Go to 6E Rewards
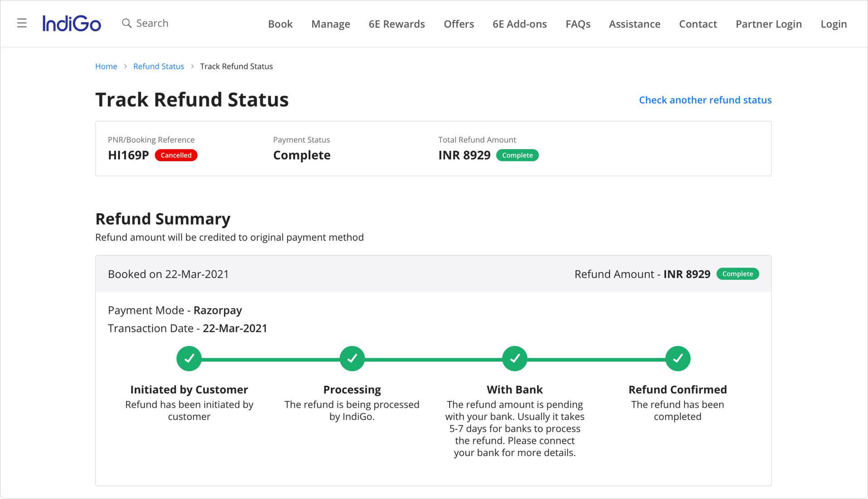 click(x=396, y=24)
